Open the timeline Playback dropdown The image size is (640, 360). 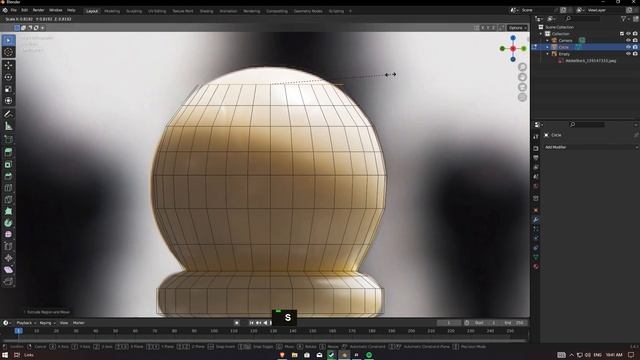(26, 323)
